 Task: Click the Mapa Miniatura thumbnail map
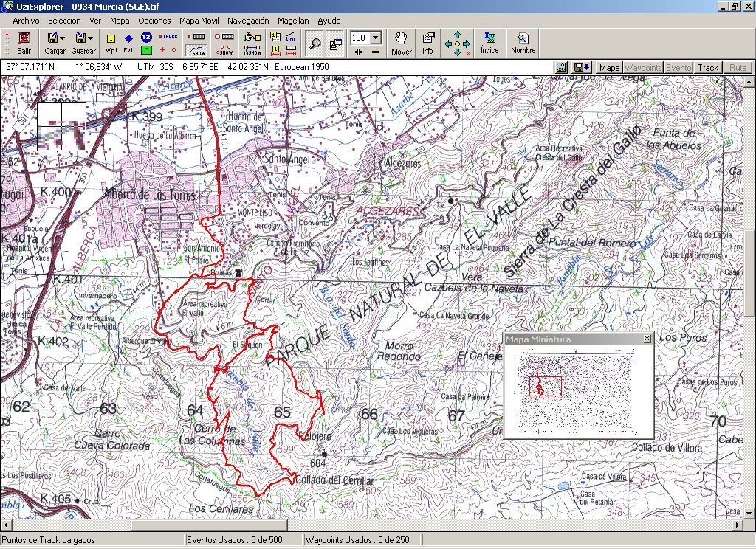pyautogui.click(x=576, y=390)
